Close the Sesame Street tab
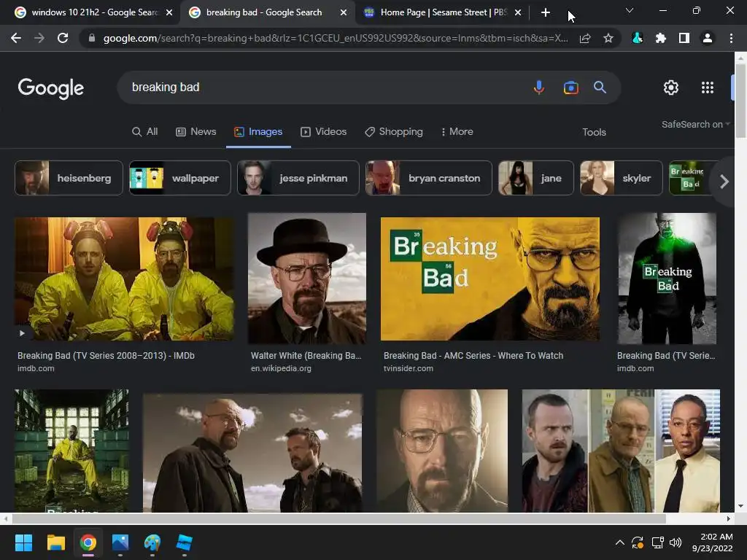 (x=518, y=12)
